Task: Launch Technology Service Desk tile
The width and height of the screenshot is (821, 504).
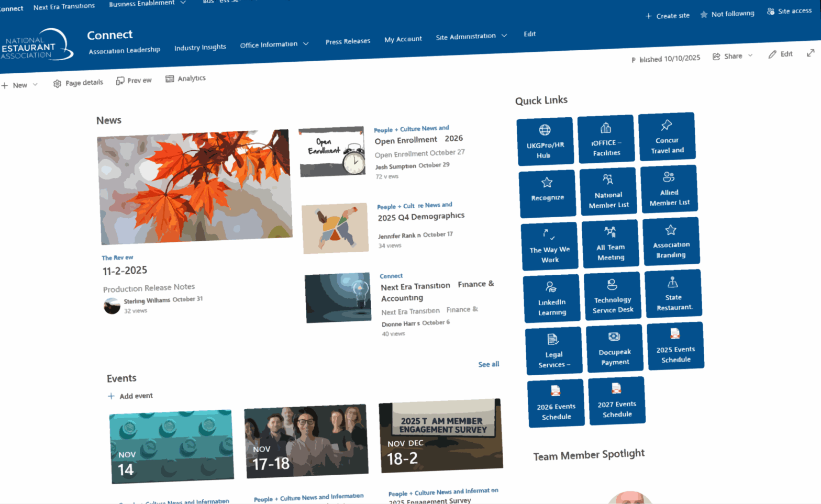Action: click(x=612, y=296)
